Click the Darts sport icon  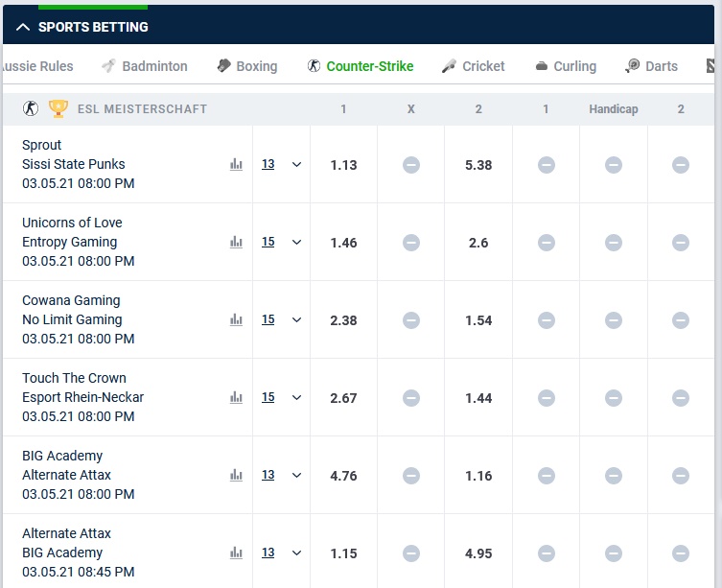point(633,66)
